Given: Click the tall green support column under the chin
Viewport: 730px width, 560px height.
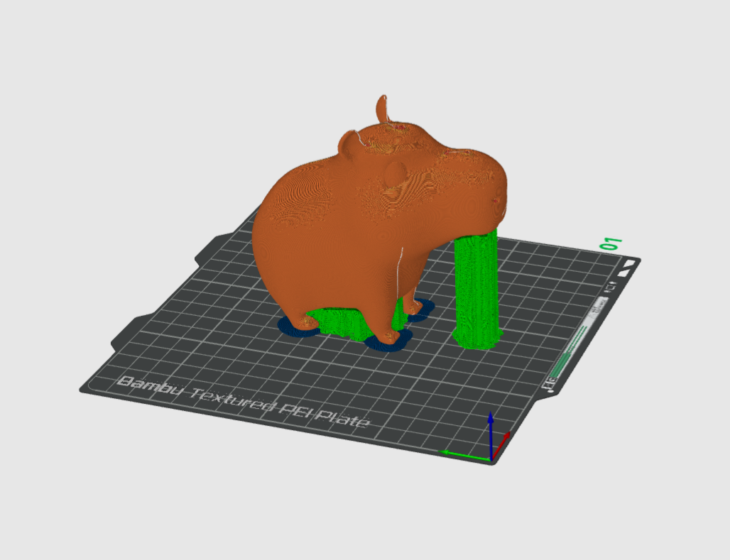Looking at the screenshot, I should point(476,289).
